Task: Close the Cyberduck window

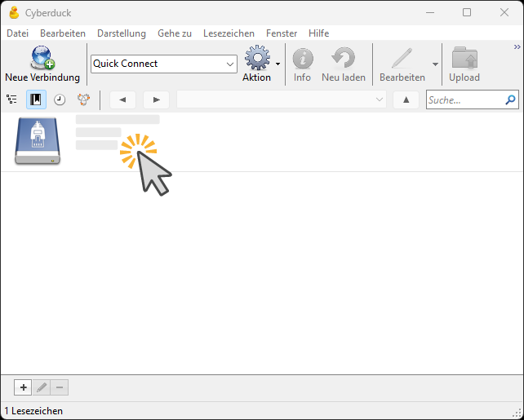Action: 504,13
